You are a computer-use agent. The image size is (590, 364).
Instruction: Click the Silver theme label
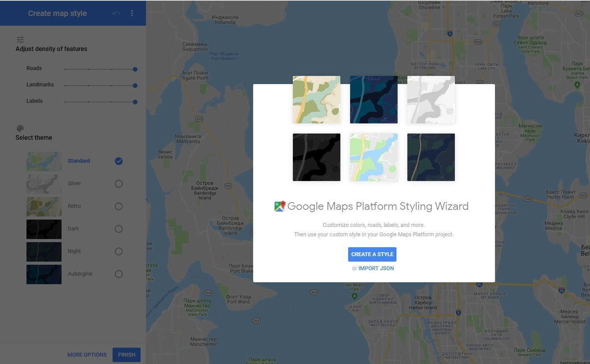tap(74, 183)
